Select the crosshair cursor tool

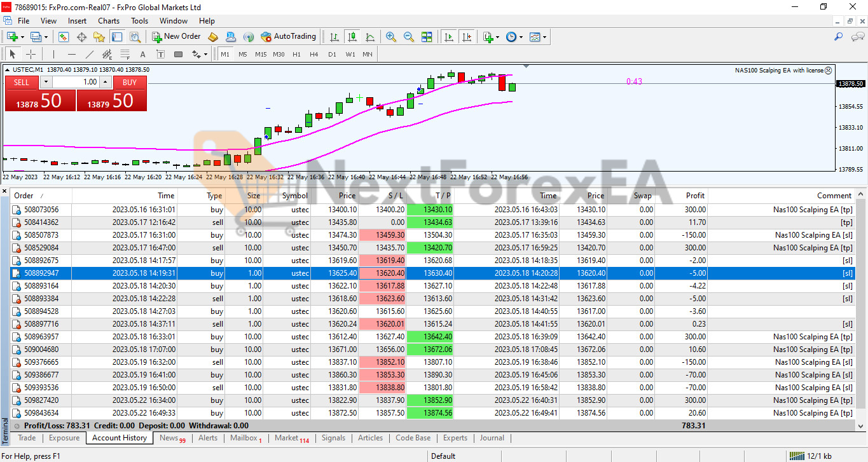pyautogui.click(x=31, y=54)
